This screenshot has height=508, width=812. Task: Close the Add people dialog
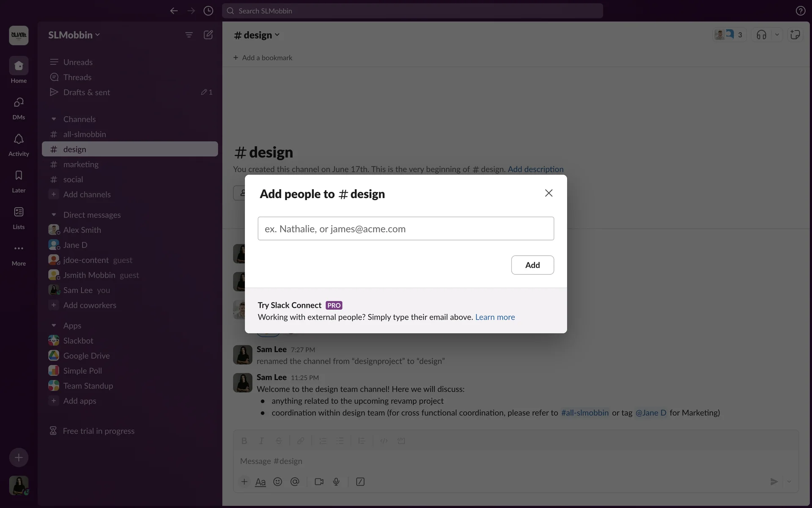coord(549,193)
